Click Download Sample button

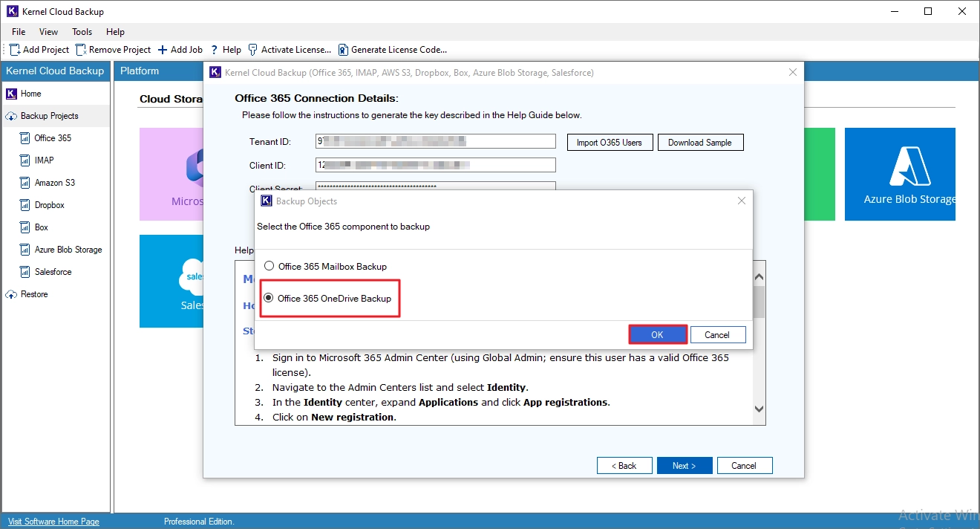pyautogui.click(x=700, y=142)
